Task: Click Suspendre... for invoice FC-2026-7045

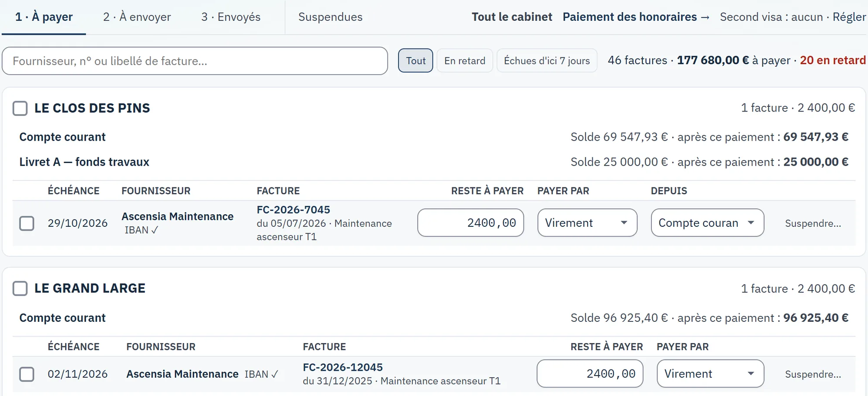Action: pos(813,223)
